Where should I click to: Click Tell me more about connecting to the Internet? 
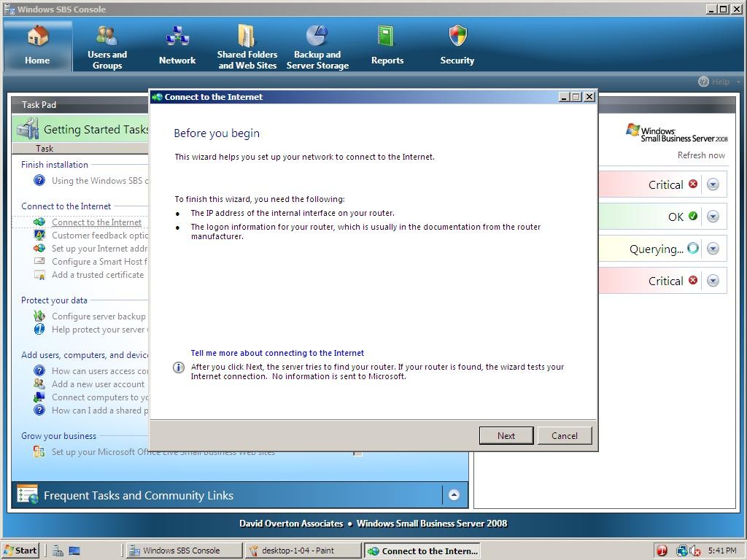(x=277, y=353)
